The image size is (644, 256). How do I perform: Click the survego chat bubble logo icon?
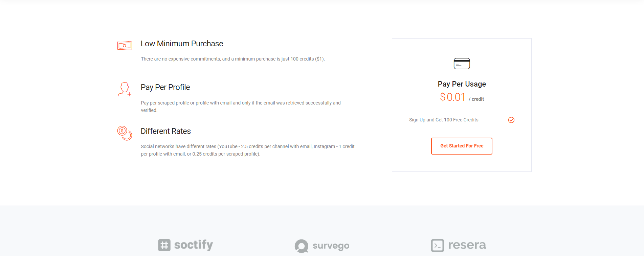301,246
